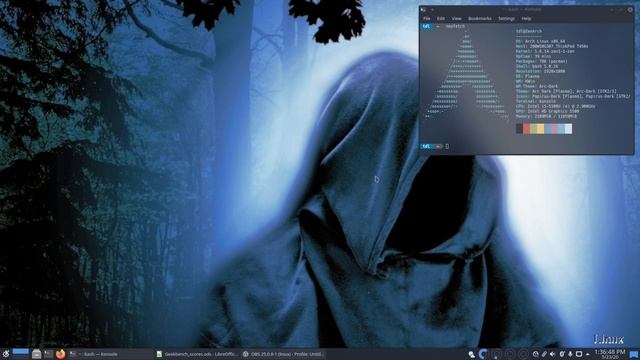Click the weather icon in system tray
Screen dimensions: 640x360
pos(471,354)
